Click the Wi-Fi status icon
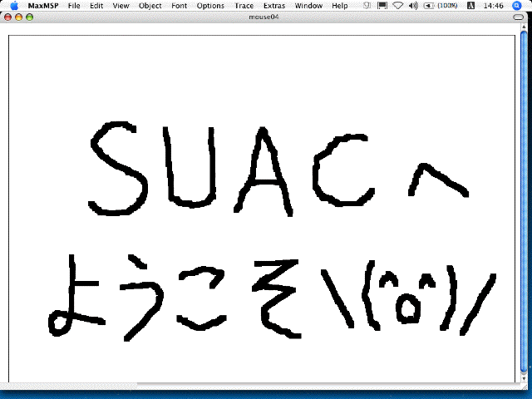The image size is (532, 399). pos(397,6)
